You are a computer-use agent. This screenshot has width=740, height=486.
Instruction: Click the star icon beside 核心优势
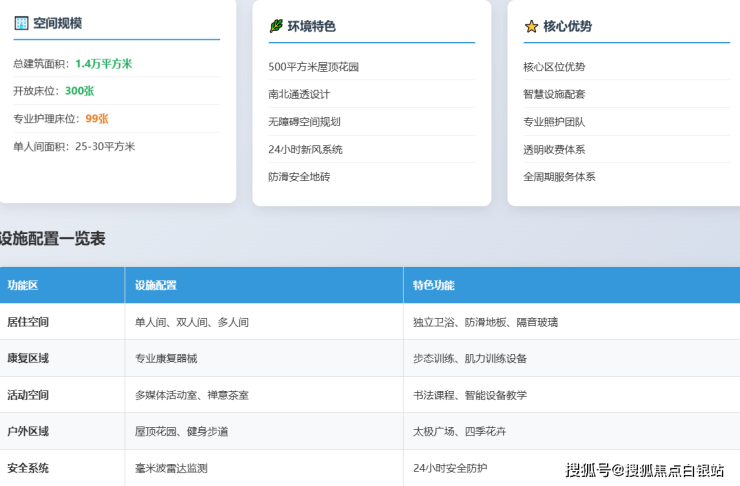coord(531,26)
